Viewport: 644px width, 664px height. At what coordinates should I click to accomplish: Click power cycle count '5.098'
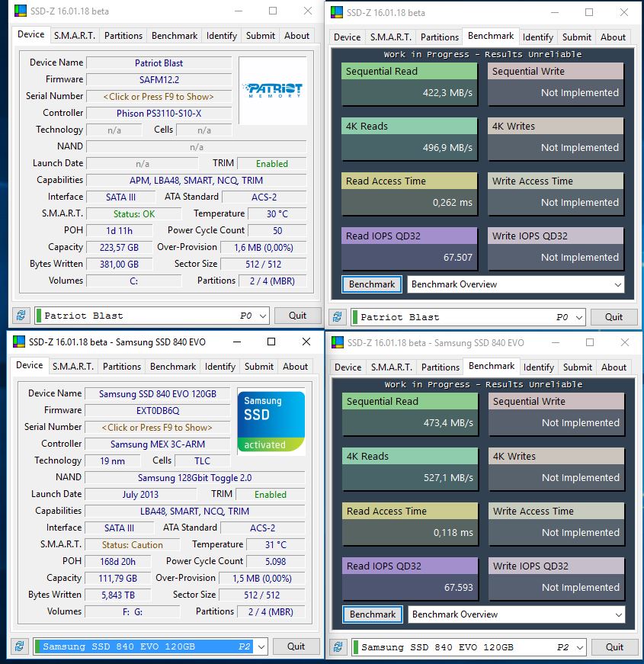click(276, 562)
